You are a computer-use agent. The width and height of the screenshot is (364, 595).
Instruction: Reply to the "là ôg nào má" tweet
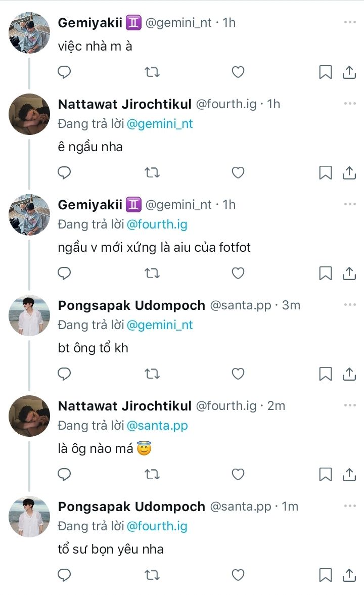(64, 475)
